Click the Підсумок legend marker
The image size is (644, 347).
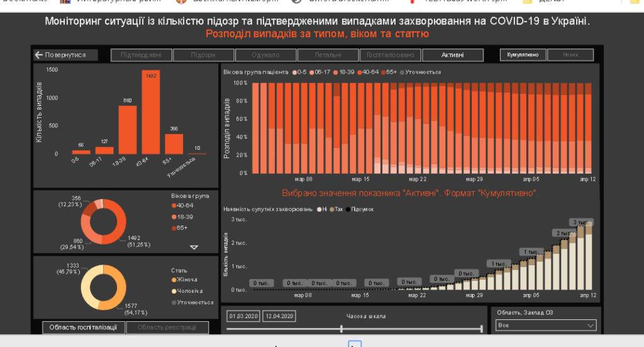click(x=348, y=209)
